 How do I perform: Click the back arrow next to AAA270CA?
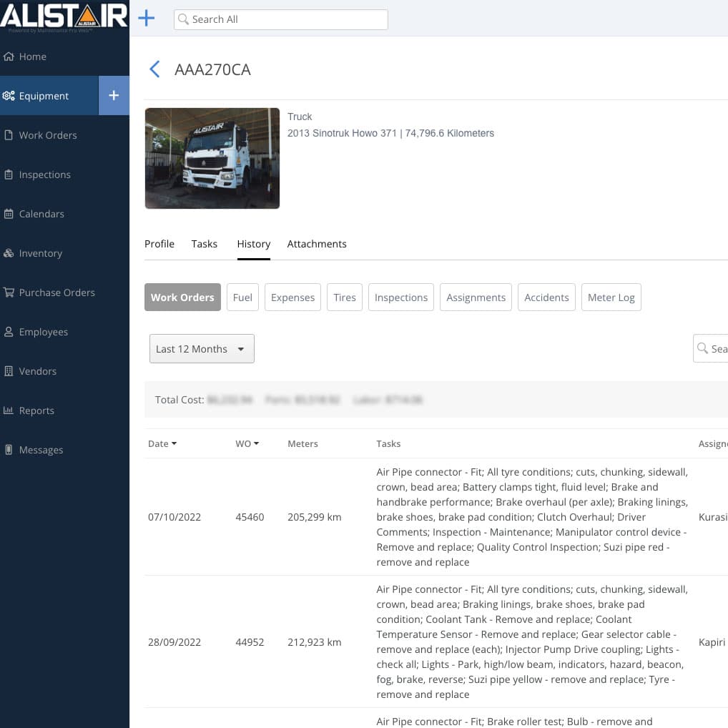pyautogui.click(x=154, y=69)
